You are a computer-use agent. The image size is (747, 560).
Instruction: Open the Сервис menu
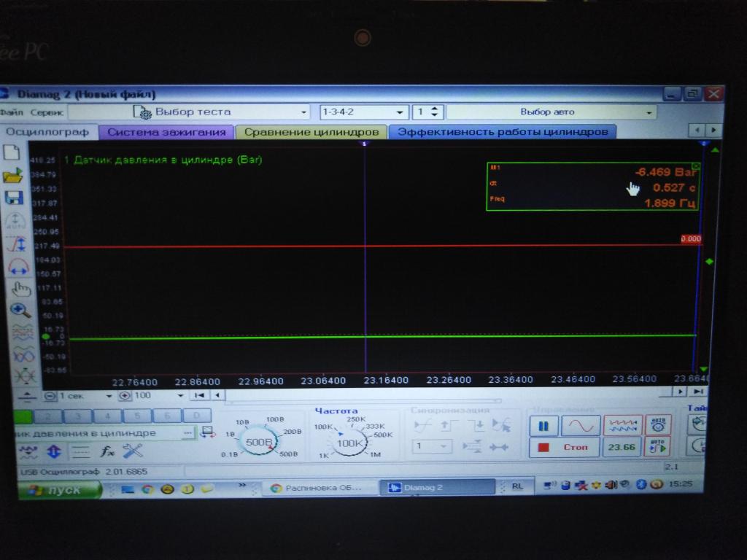[46, 112]
